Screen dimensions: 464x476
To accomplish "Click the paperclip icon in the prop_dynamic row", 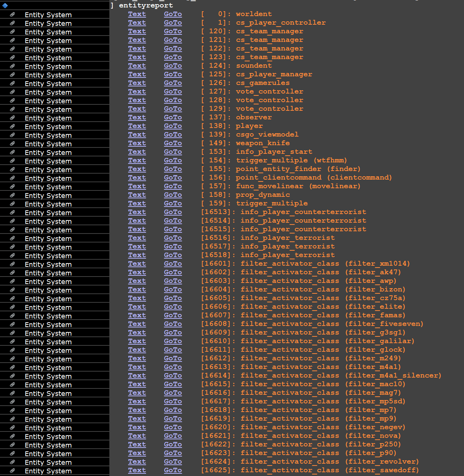I will coord(12,195).
